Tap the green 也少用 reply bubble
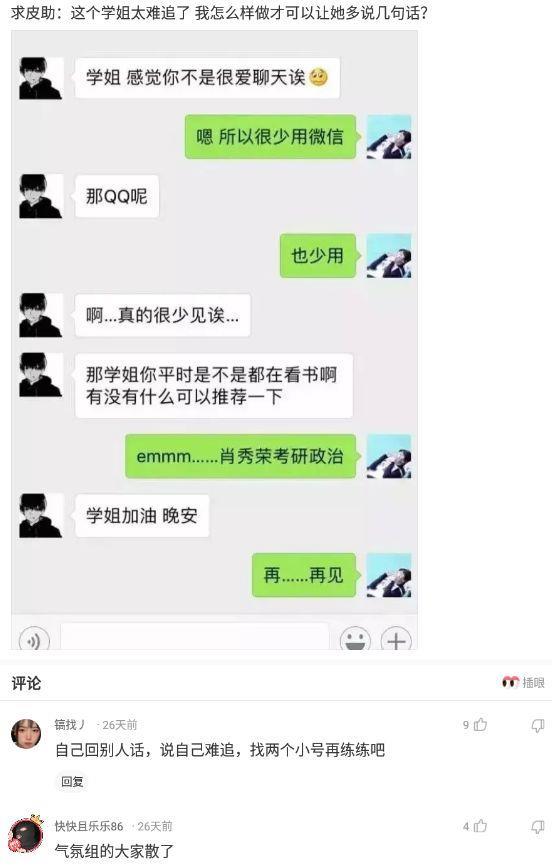Screen dimensions: 552x866 point(318,256)
